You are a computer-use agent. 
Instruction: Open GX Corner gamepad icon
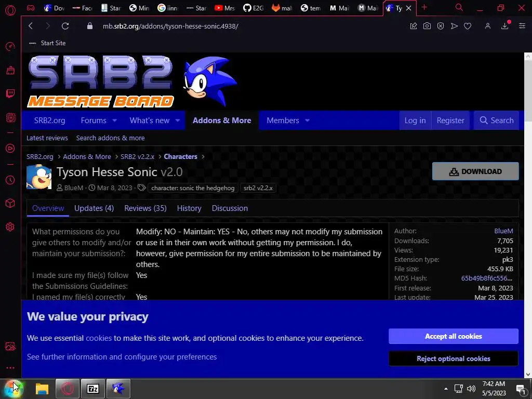pyautogui.click(x=31, y=8)
